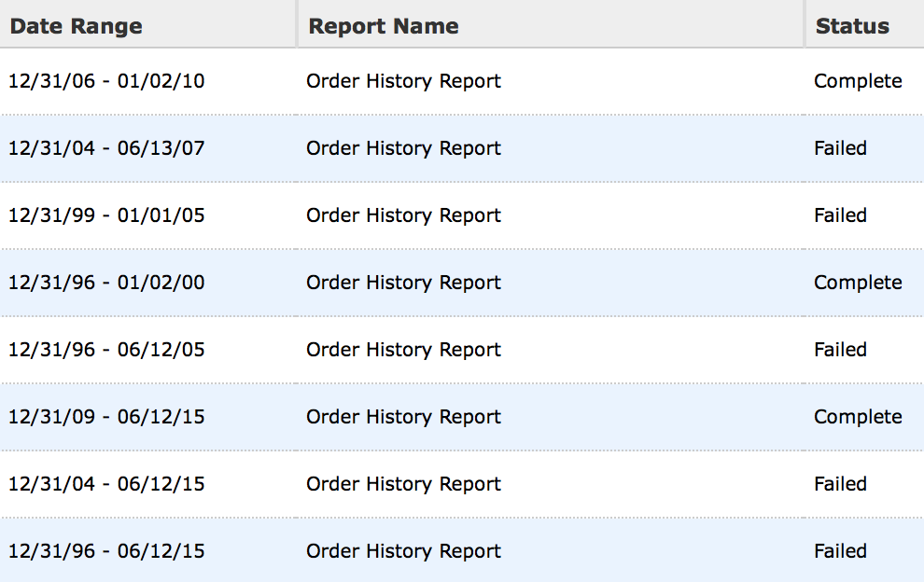Click Failed status of the 12/31/96 - 06/12/05 report
The width and height of the screenshot is (924, 582).
(x=840, y=350)
